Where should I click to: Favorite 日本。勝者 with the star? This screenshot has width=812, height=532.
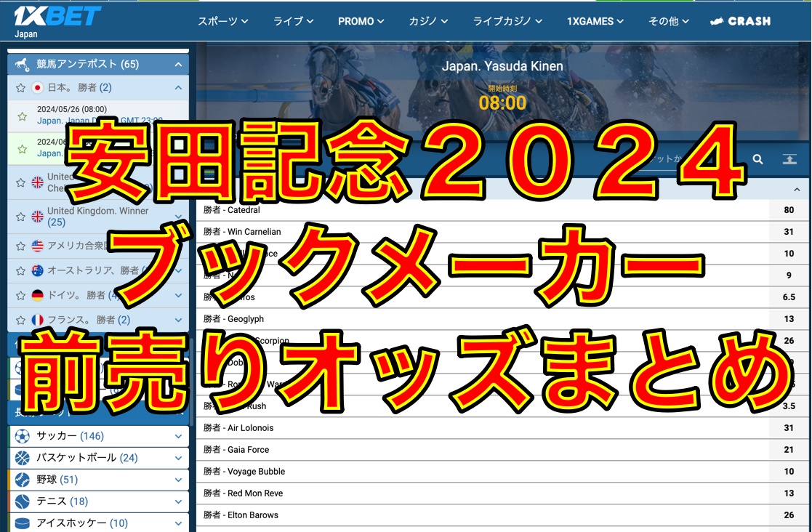coord(20,88)
